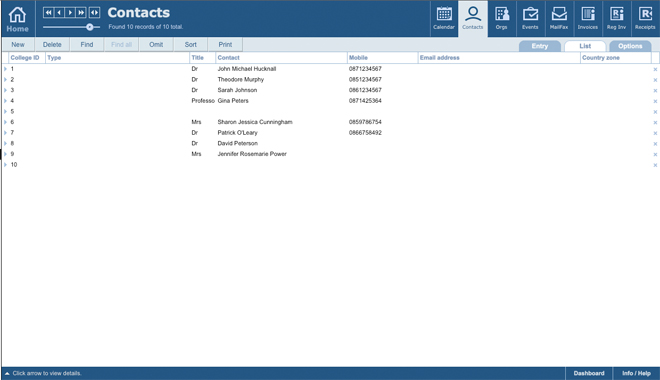Delete record 5 row via x icon
This screenshot has height=380, width=660.
coord(655,112)
